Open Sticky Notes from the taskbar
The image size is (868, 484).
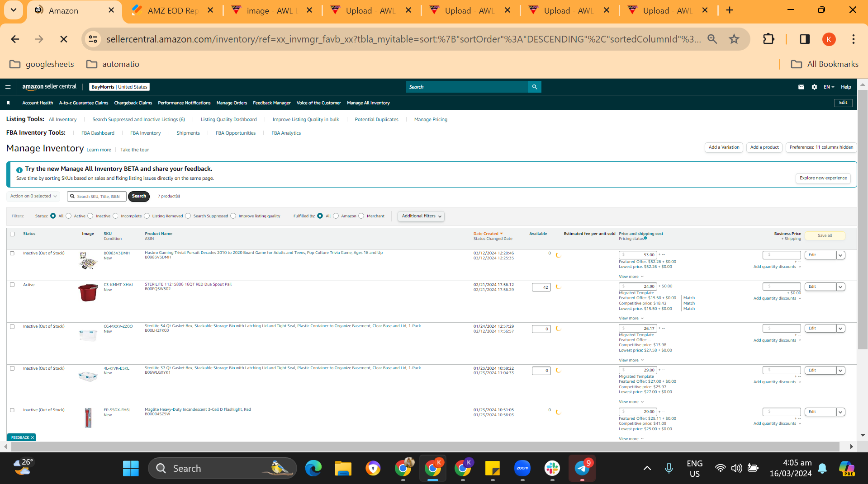tap(493, 468)
